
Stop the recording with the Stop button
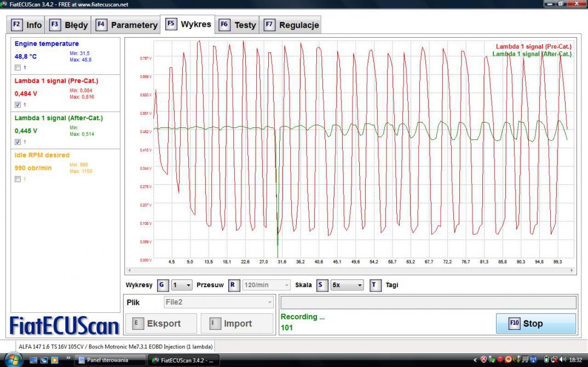coord(535,323)
